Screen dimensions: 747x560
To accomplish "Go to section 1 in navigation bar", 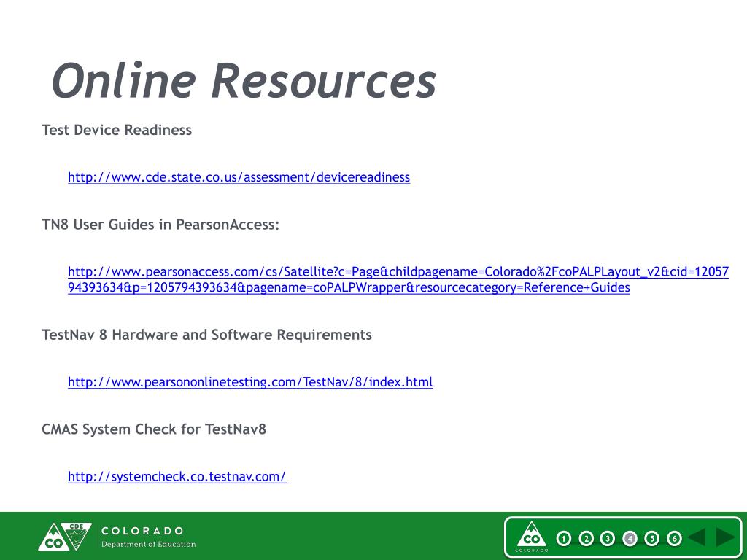I will tap(564, 539).
